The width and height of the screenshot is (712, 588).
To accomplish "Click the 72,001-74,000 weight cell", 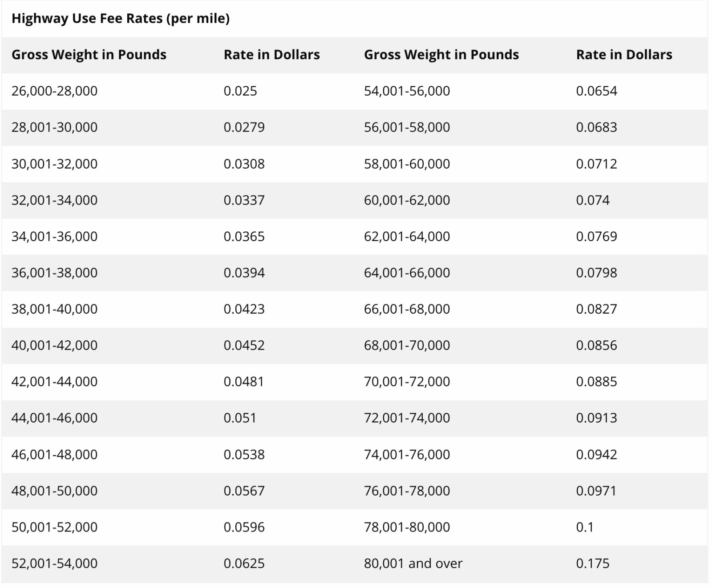I will click(407, 418).
